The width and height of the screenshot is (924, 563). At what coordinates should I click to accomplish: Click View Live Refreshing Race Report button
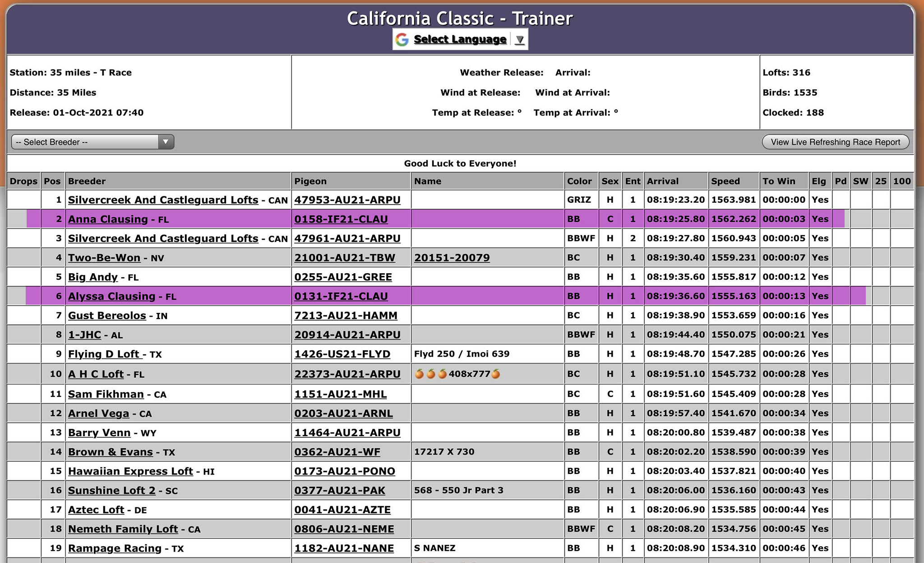tap(835, 142)
